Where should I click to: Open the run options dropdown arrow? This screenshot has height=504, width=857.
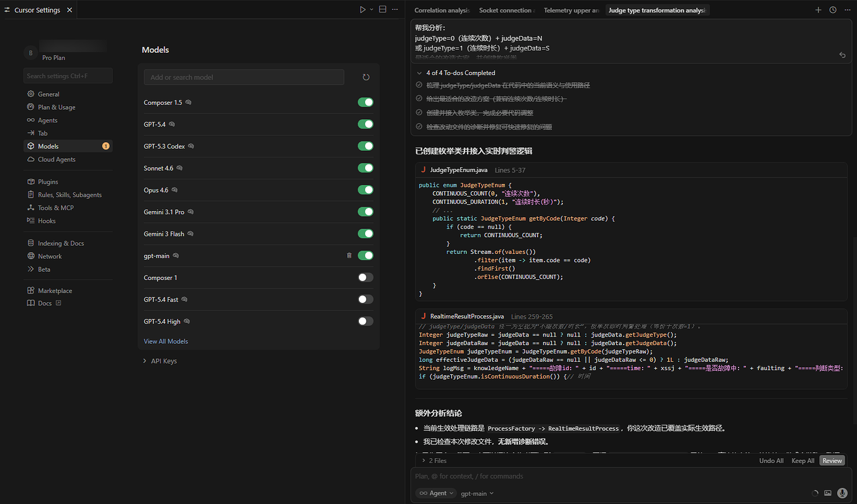tap(371, 9)
